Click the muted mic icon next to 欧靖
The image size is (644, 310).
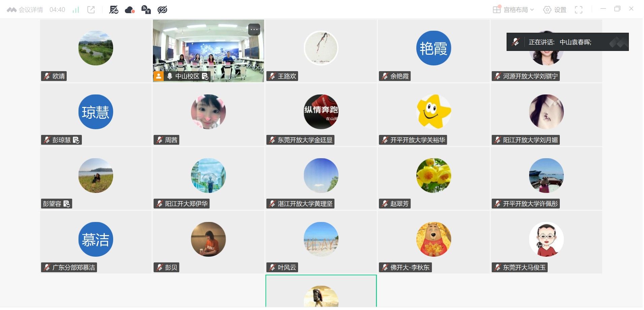[x=47, y=76]
